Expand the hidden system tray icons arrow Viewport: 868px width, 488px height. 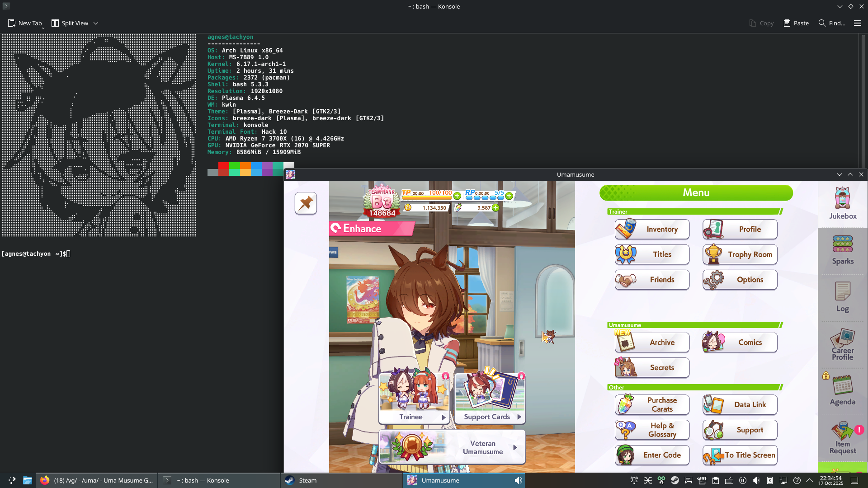(x=810, y=480)
